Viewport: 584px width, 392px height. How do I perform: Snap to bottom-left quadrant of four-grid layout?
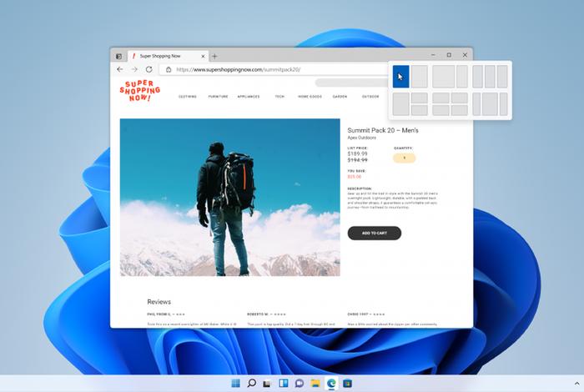click(x=441, y=110)
